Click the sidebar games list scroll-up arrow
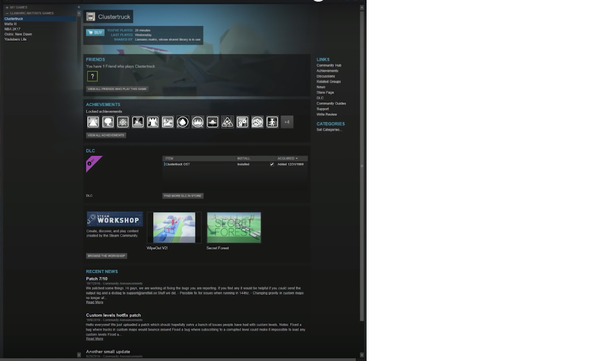 [x=79, y=14]
